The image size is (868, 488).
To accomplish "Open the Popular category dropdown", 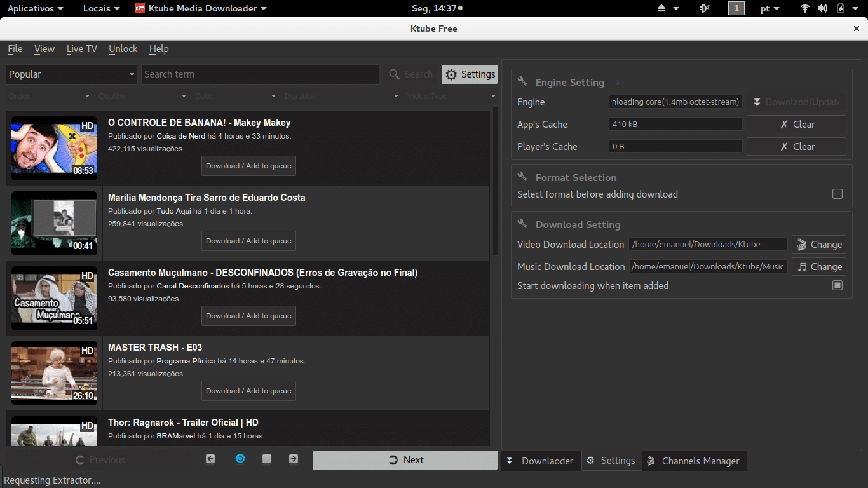I will (x=71, y=74).
